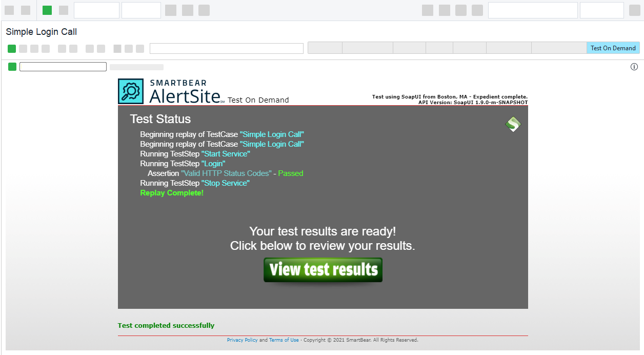Image resolution: width=644 pixels, height=355 pixels.
Task: Switch to the Test On Demand tab
Action: click(613, 48)
